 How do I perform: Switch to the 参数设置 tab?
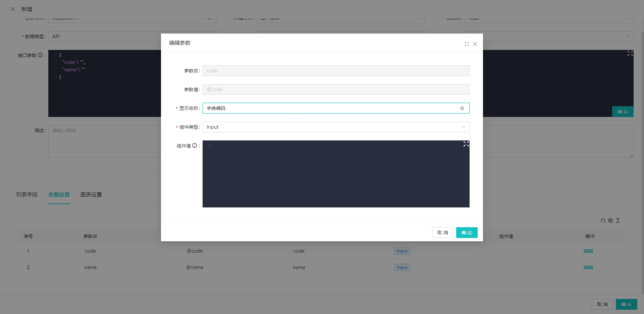[x=59, y=195]
